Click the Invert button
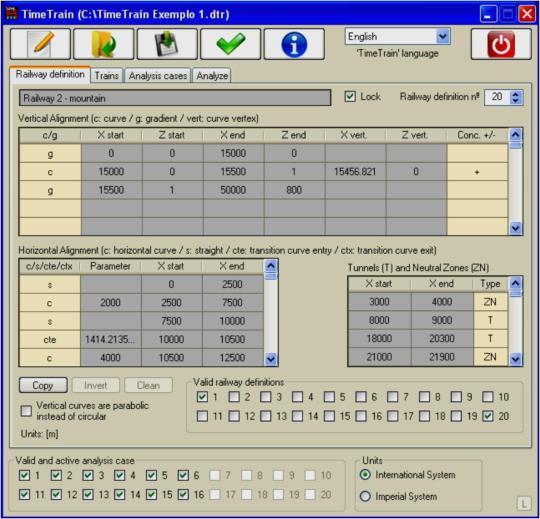This screenshot has width=540, height=519. 96,385
